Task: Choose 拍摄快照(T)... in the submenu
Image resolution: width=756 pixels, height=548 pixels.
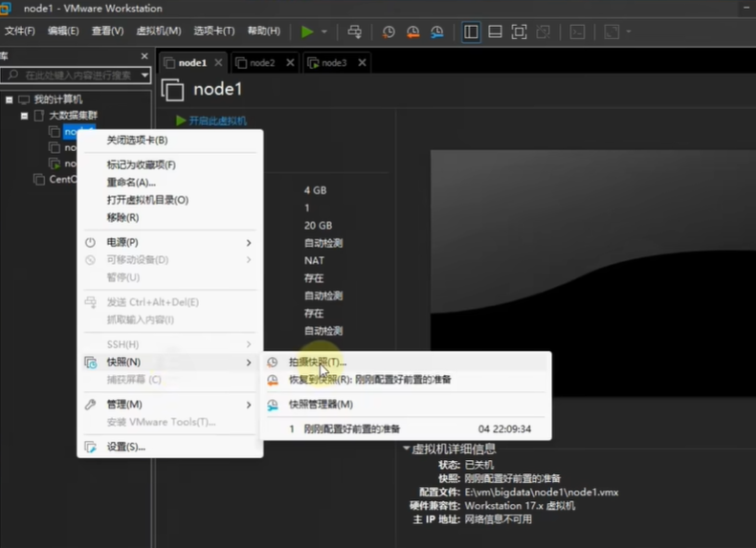Action: point(406,362)
